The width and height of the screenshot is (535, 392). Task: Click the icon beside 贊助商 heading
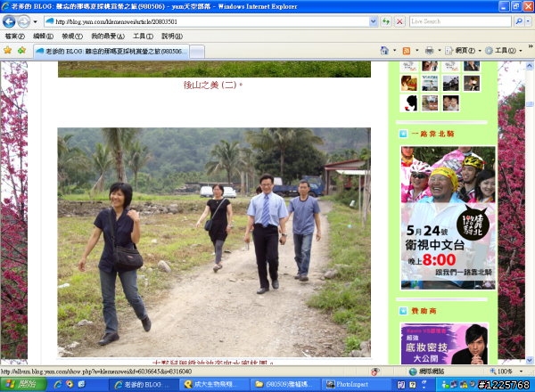tap(403, 311)
